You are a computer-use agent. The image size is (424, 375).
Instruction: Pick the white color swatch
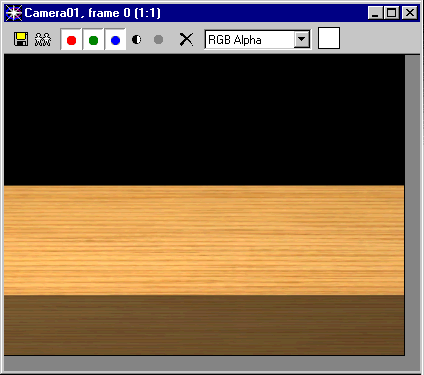[x=329, y=38]
